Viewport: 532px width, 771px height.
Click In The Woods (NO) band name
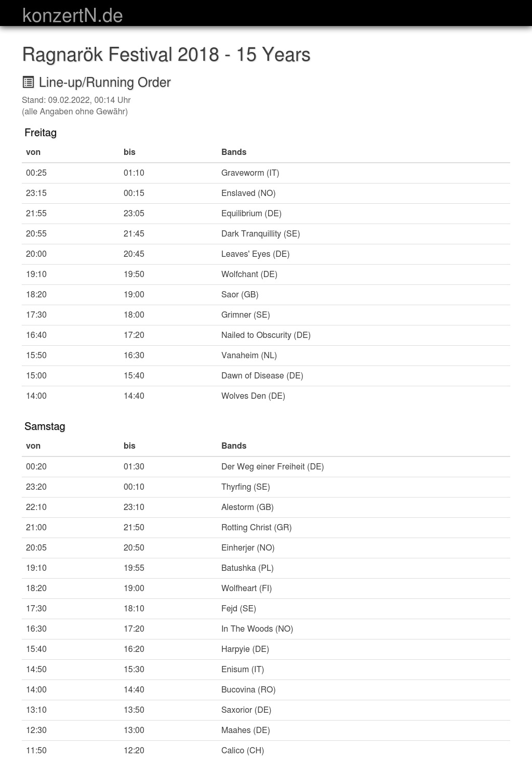pyautogui.click(x=257, y=629)
